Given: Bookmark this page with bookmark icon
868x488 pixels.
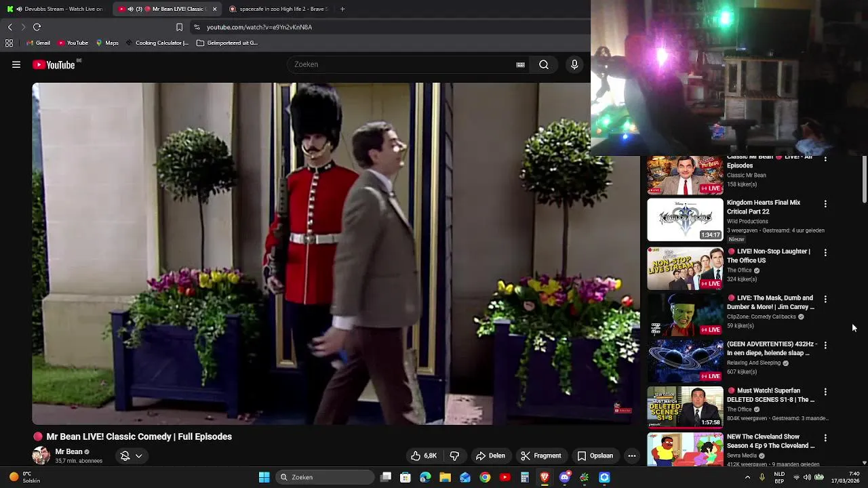Looking at the screenshot, I should [179, 27].
